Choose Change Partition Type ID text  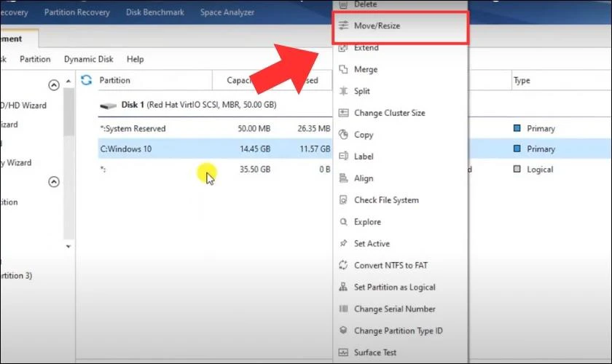point(398,331)
